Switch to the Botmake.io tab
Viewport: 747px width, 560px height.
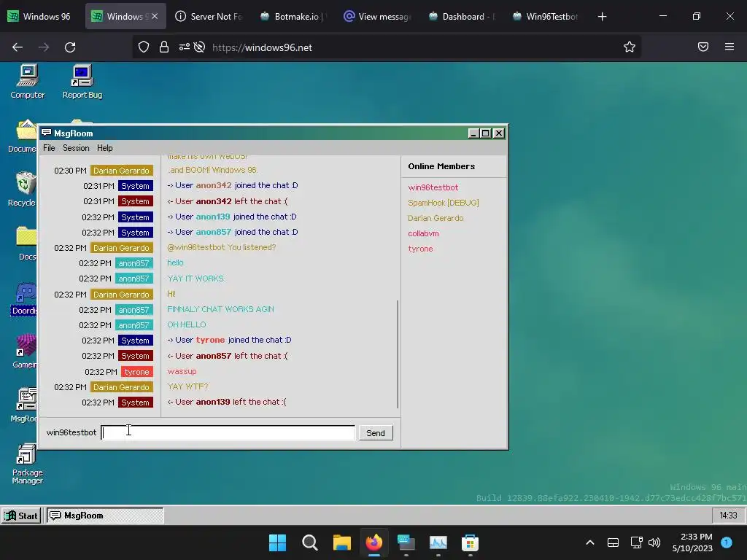pyautogui.click(x=293, y=16)
